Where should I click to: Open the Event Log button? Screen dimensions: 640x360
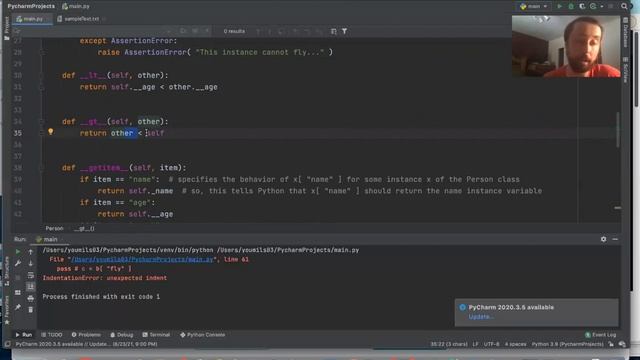pyautogui.click(x=600, y=335)
